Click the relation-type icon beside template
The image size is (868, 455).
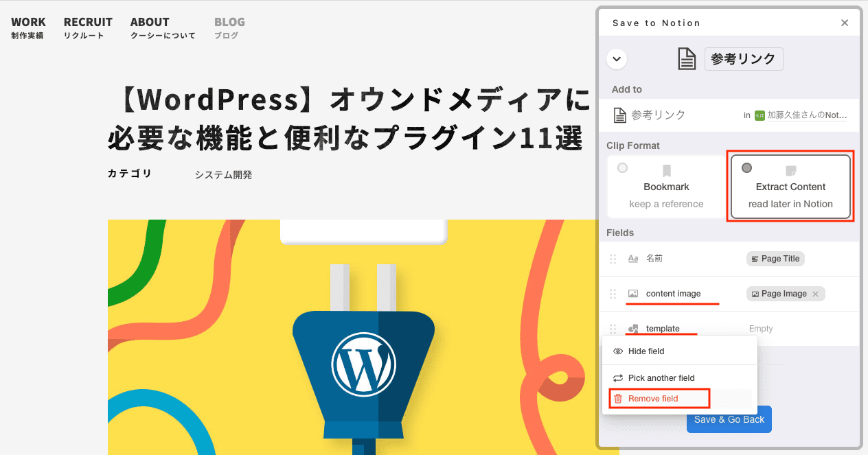coord(633,329)
